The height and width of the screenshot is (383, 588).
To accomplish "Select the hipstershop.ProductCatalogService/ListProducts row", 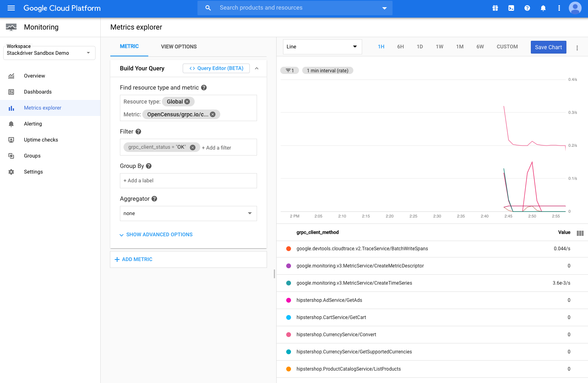I will click(432, 369).
